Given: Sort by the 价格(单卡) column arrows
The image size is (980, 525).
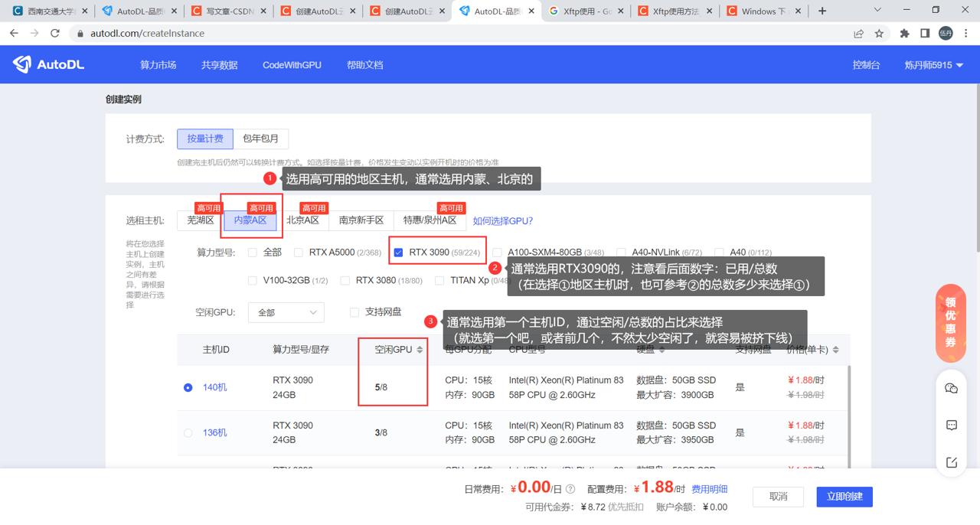Looking at the screenshot, I should tap(835, 350).
